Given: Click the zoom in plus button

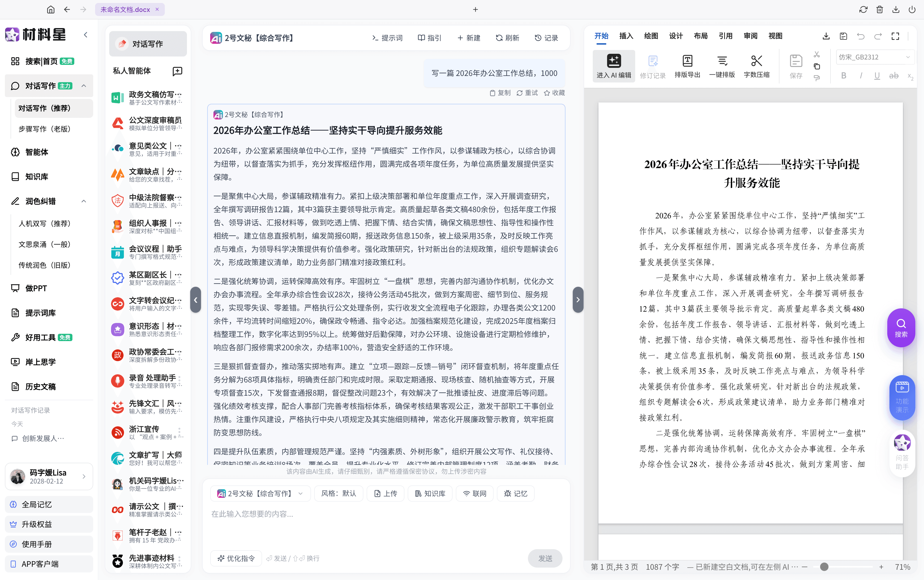Looking at the screenshot, I should coord(881,566).
